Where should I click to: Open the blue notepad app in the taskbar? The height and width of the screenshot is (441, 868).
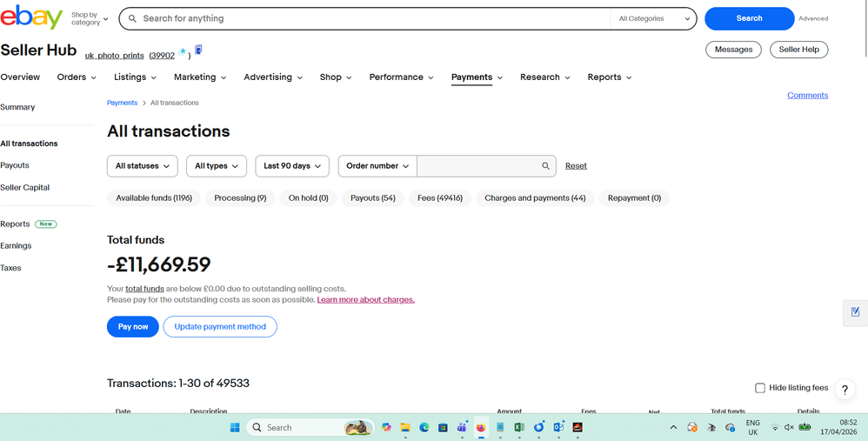500,427
